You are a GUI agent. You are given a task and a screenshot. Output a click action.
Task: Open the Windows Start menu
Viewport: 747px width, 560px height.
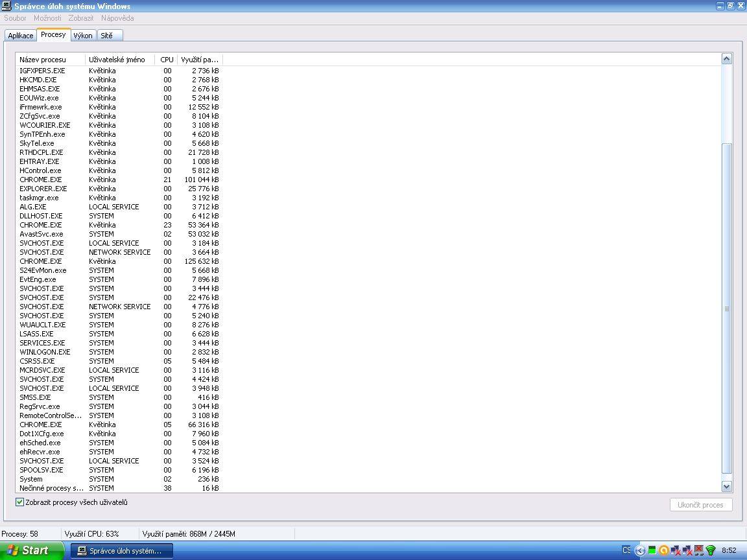(x=31, y=550)
